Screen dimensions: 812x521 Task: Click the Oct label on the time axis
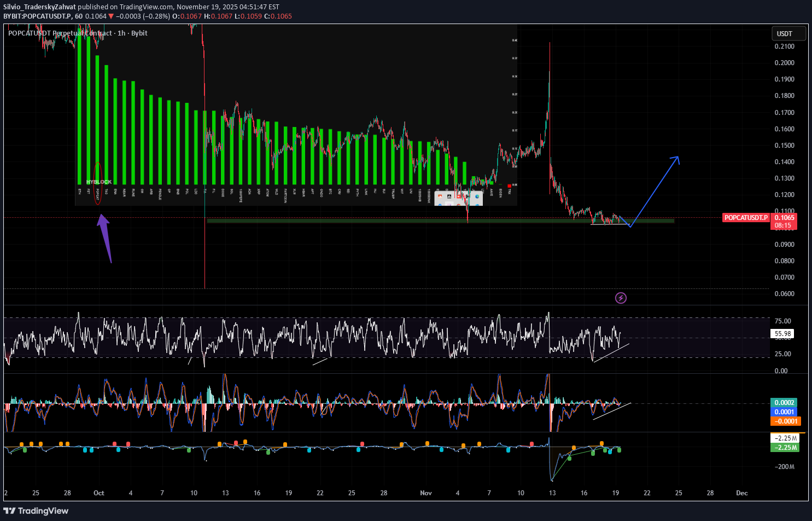[x=98, y=493]
